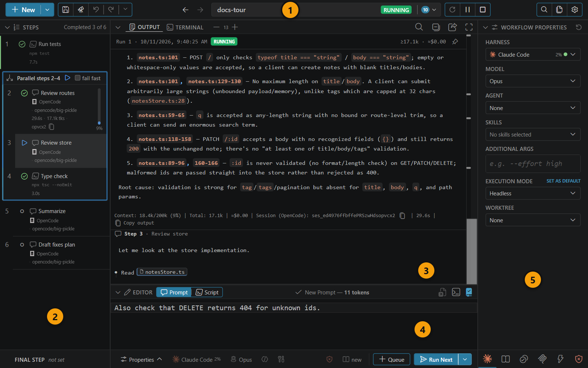Screen dimensions: 588x368
Task: Open the Agent dropdown
Action: (x=533, y=108)
